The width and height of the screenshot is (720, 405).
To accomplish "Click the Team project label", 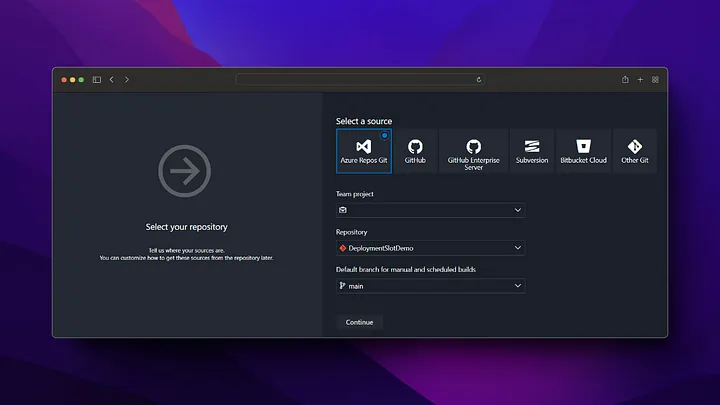I will [x=354, y=194].
